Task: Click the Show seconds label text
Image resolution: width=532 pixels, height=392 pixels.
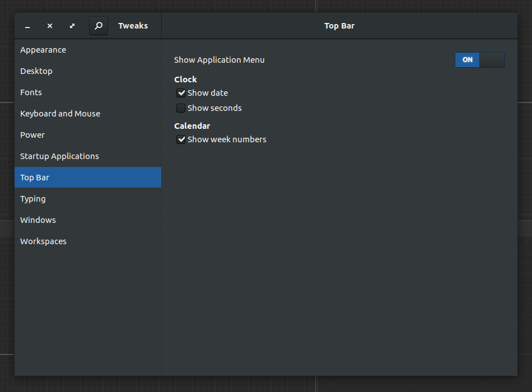Action: click(x=214, y=108)
